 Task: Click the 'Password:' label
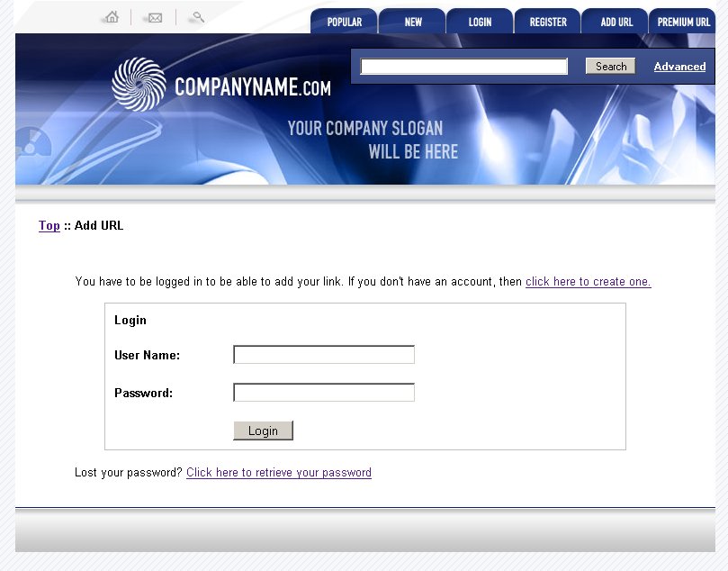click(143, 393)
